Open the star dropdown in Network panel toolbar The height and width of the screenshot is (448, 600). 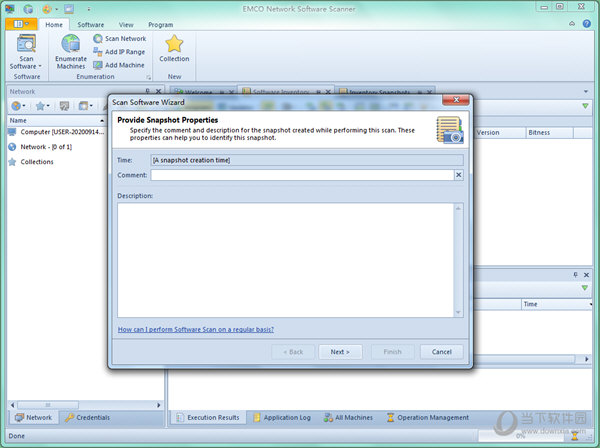[x=42, y=106]
